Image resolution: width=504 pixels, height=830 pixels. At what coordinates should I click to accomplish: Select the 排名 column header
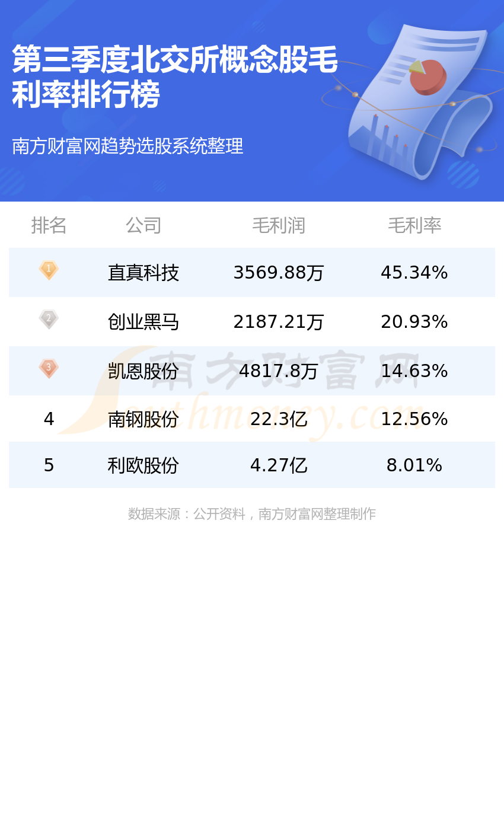click(49, 225)
